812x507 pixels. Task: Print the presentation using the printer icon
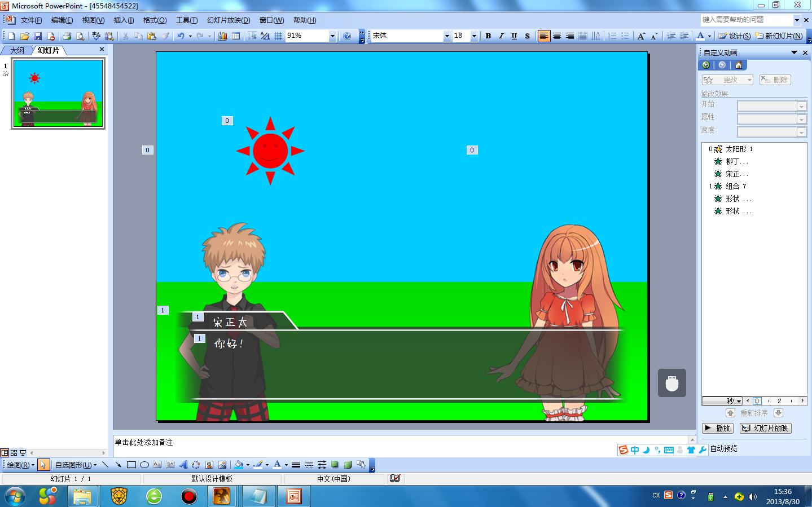67,36
